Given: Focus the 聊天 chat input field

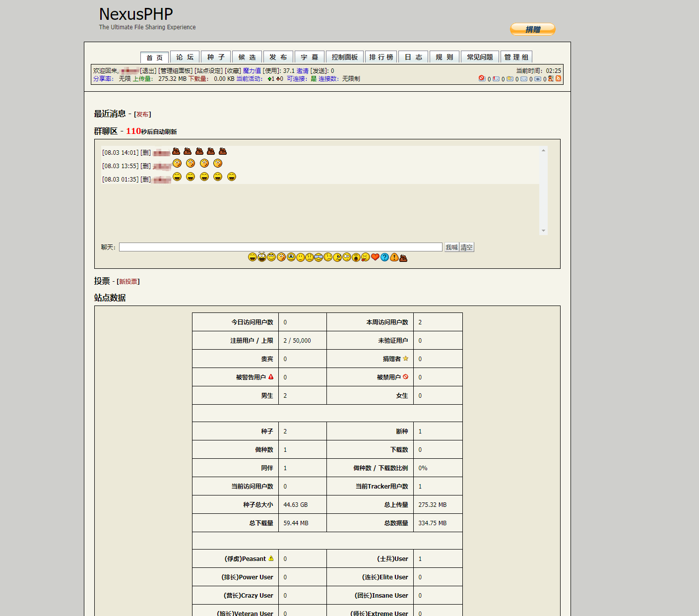Looking at the screenshot, I should tap(281, 247).
